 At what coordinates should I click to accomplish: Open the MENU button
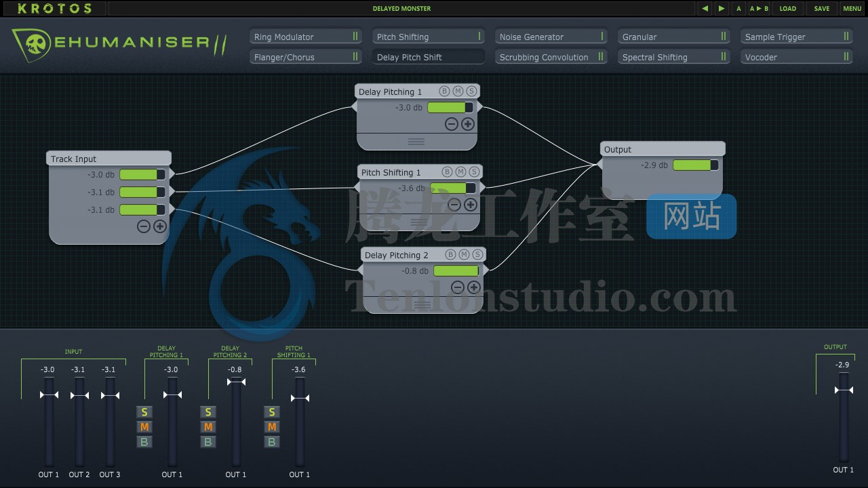852,9
